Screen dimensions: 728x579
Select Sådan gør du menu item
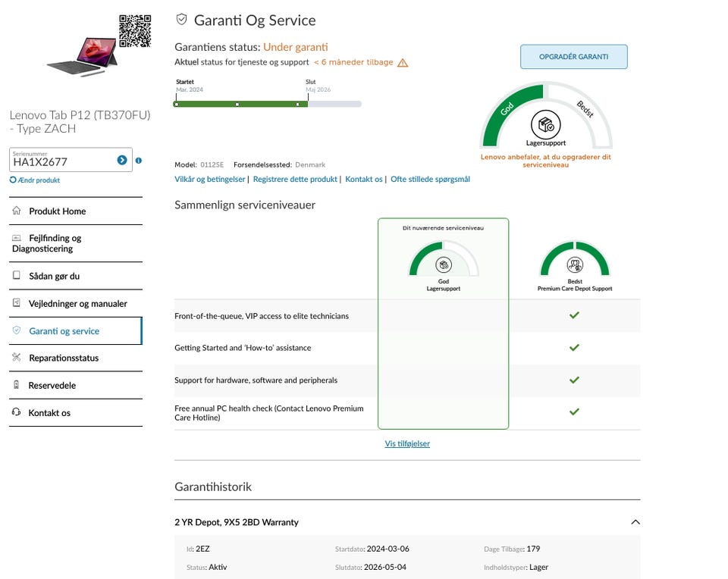(54, 276)
